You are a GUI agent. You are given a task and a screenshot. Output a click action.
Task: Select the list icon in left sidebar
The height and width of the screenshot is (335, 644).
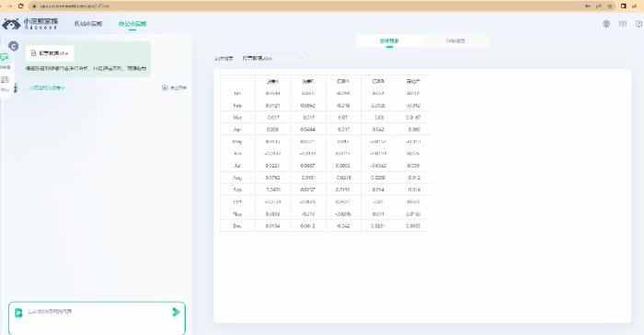[5, 80]
